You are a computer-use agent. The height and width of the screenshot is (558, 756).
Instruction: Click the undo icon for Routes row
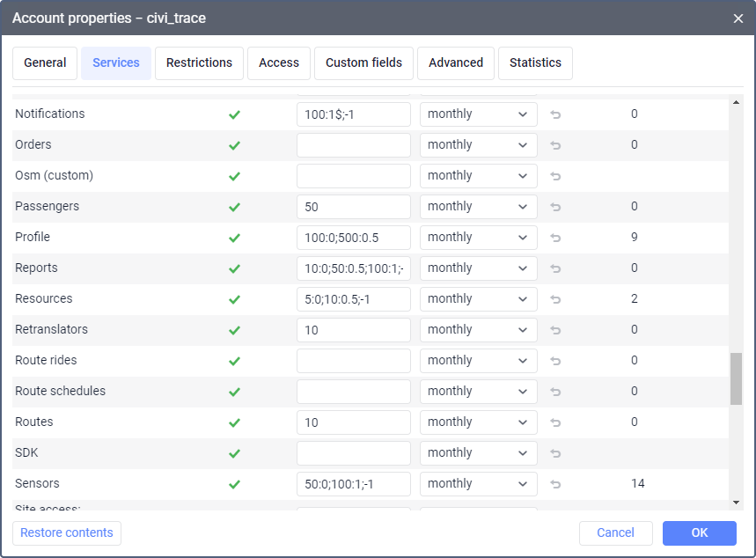[555, 422]
